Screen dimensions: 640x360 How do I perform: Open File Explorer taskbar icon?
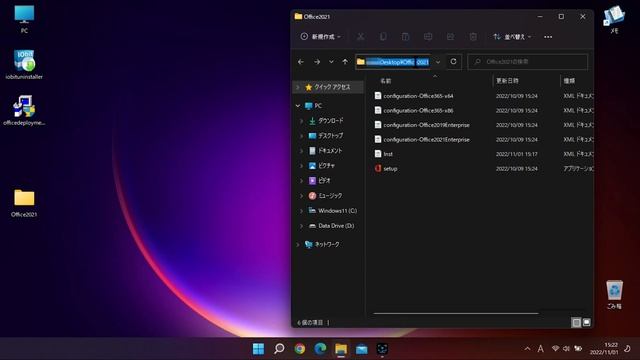(x=341, y=349)
